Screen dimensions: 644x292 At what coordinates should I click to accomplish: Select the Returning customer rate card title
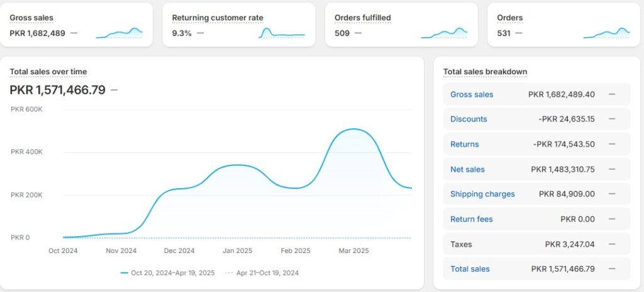[218, 18]
